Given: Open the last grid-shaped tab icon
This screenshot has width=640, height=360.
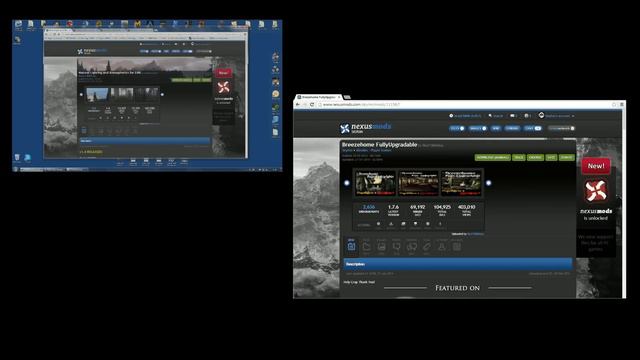Looking at the screenshot, I should (x=457, y=246).
